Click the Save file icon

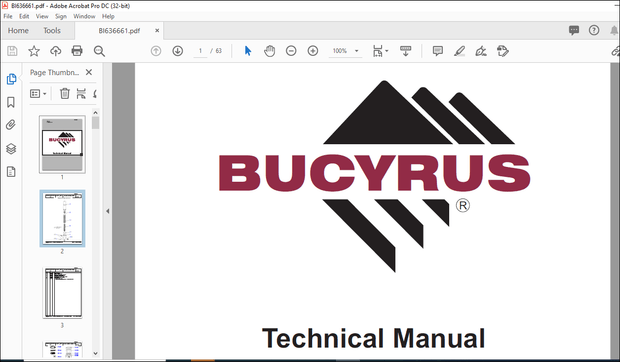(12, 51)
